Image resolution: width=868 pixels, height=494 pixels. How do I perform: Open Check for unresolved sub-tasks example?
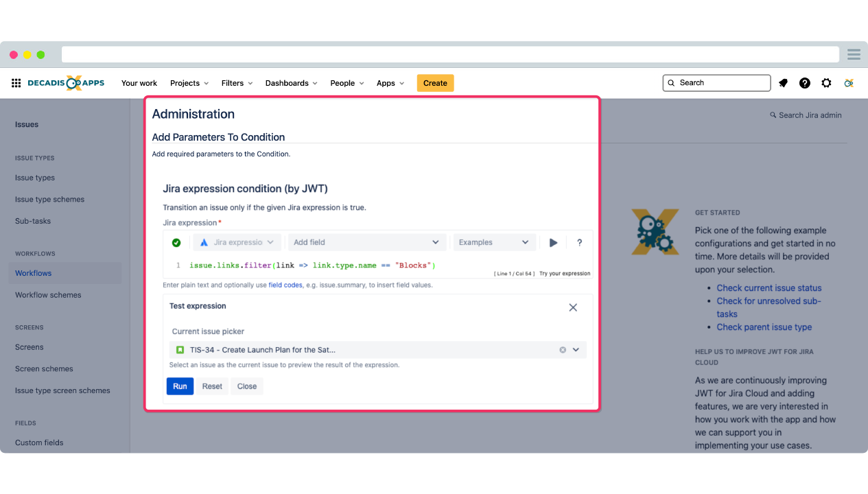pos(769,307)
